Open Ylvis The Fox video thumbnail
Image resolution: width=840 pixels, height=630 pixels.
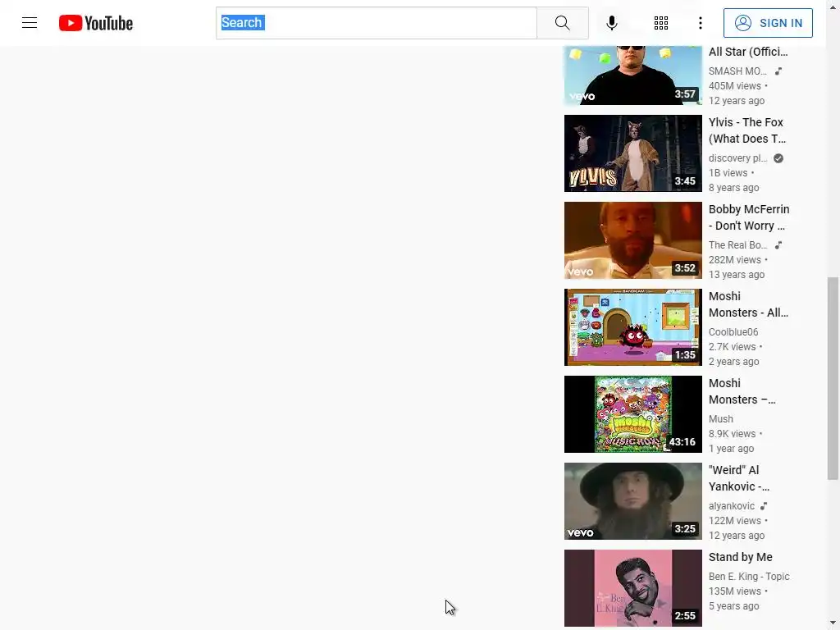[632, 153]
